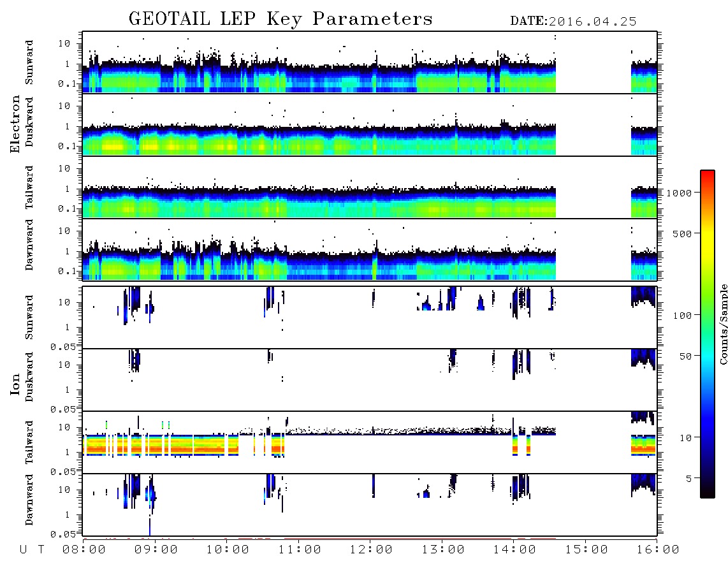
Task: Select the Ion "Sunward" axis label
Action: [29, 317]
